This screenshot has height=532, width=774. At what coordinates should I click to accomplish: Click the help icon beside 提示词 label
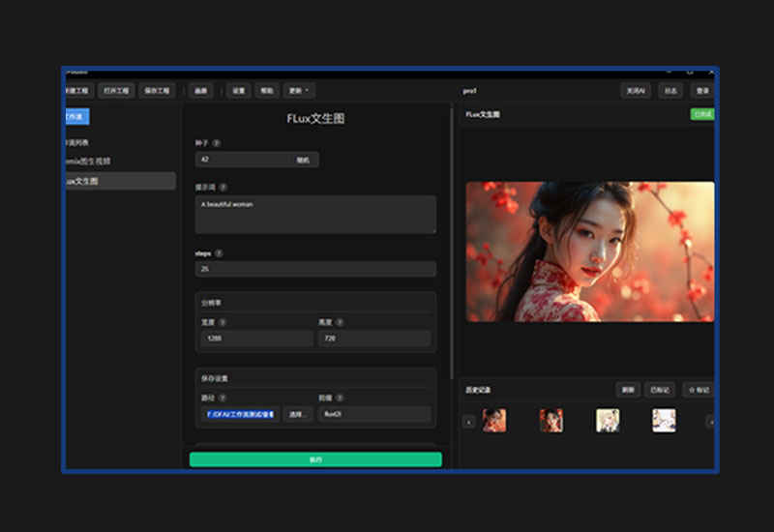point(223,187)
